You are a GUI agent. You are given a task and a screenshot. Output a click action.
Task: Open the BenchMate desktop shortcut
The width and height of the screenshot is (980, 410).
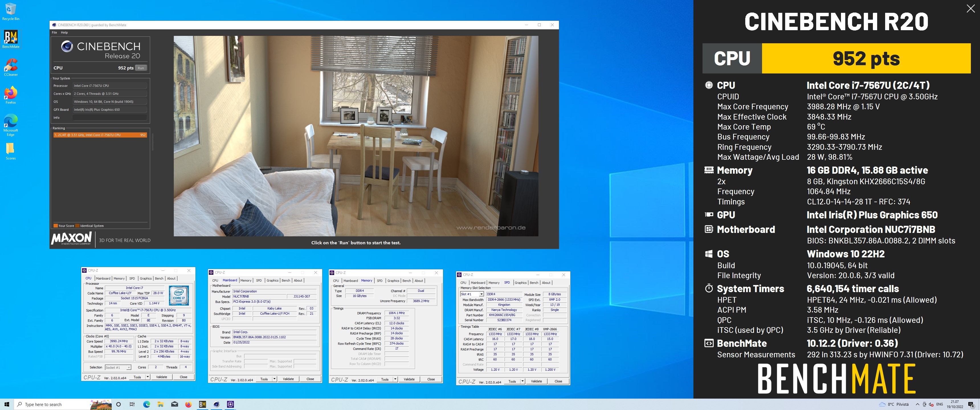pyautogui.click(x=11, y=39)
